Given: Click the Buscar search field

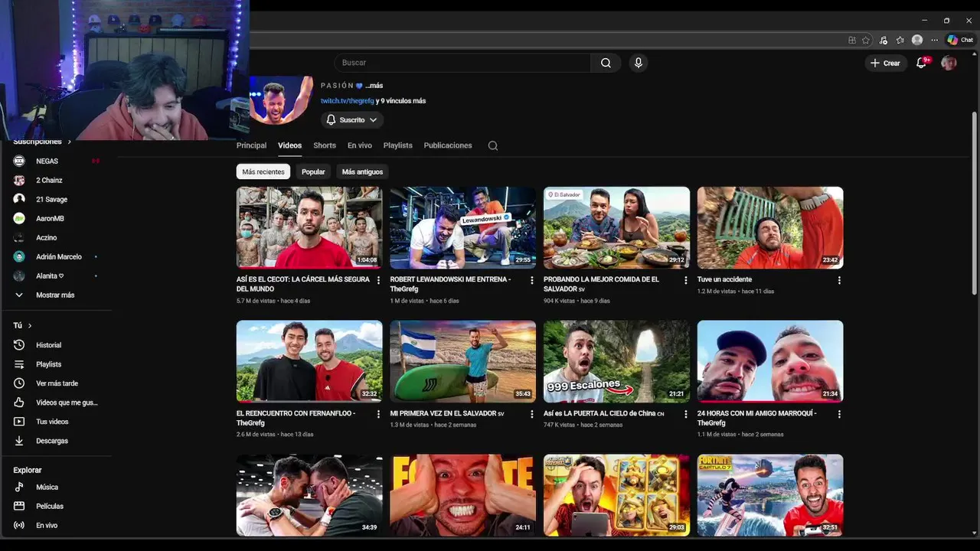Looking at the screenshot, I should pos(462,63).
